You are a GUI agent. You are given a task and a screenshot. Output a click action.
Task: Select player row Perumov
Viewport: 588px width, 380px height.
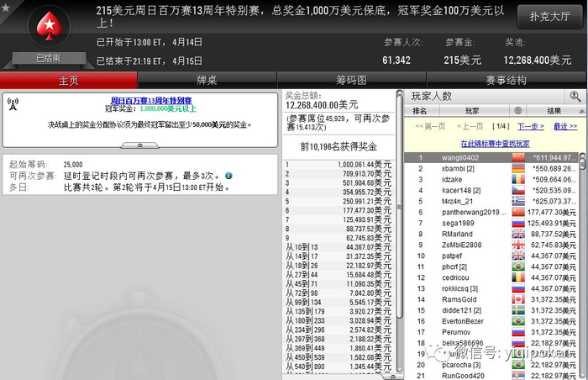point(491,332)
